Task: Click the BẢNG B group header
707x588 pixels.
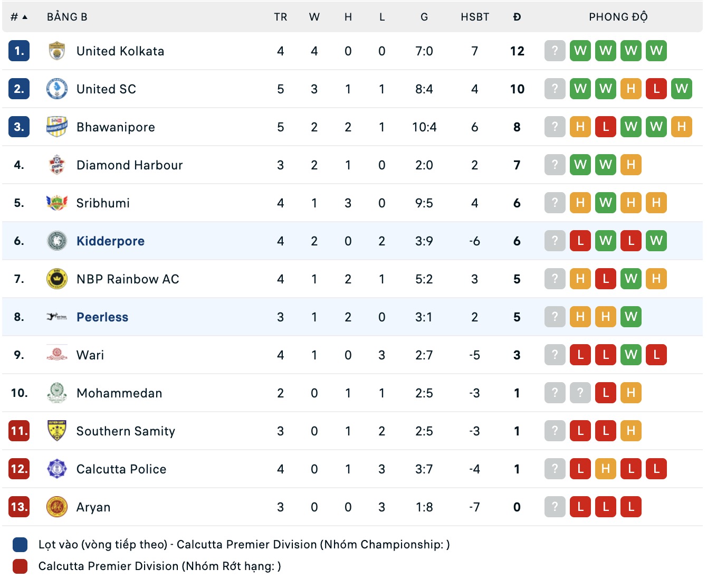Action: click(x=67, y=17)
